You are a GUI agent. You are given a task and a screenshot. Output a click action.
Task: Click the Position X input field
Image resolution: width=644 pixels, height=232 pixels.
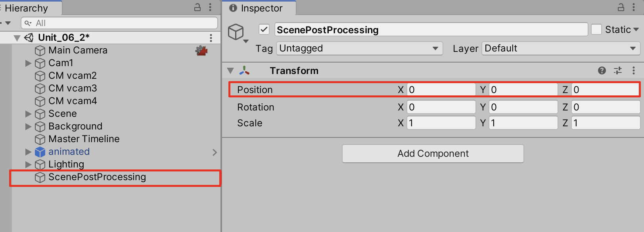[441, 90]
